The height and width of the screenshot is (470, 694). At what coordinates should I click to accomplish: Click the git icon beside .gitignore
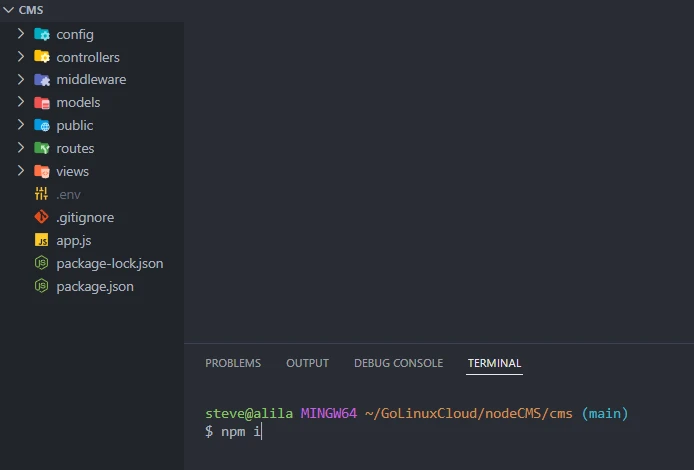(x=42, y=217)
